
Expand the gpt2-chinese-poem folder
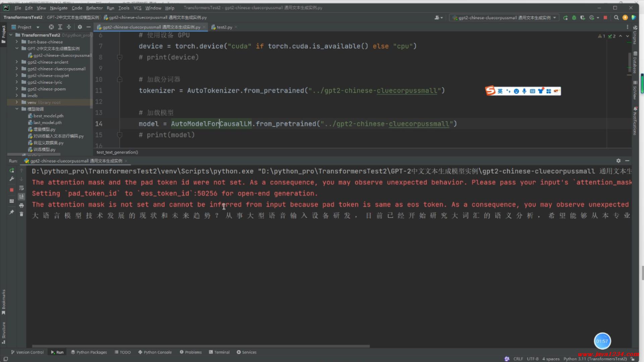point(17,89)
